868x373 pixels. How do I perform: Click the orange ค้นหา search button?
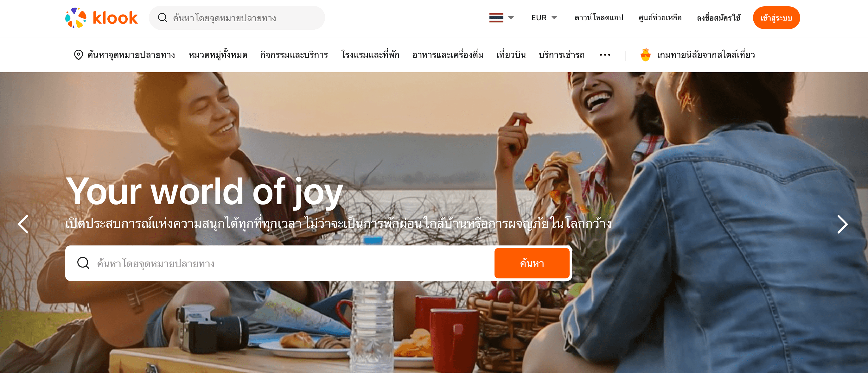(x=532, y=263)
